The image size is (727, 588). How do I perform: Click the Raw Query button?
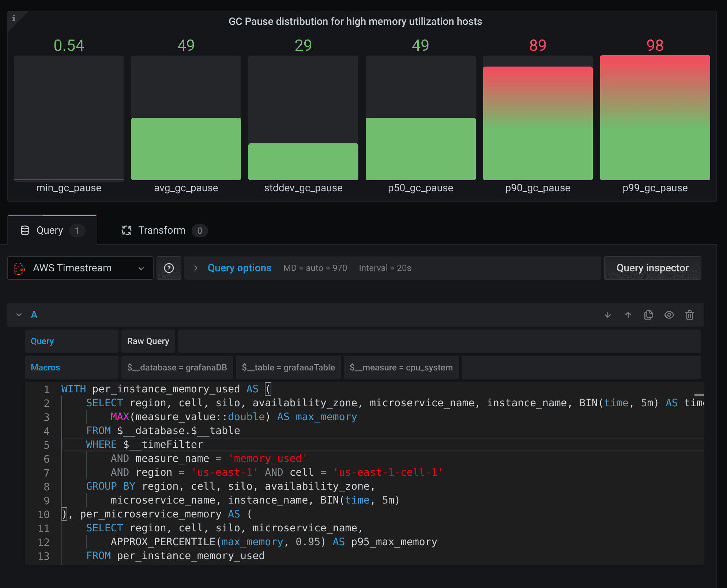tap(148, 341)
